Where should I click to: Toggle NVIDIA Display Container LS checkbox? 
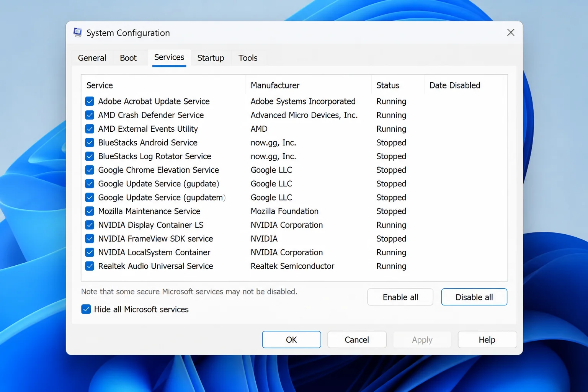pyautogui.click(x=90, y=225)
